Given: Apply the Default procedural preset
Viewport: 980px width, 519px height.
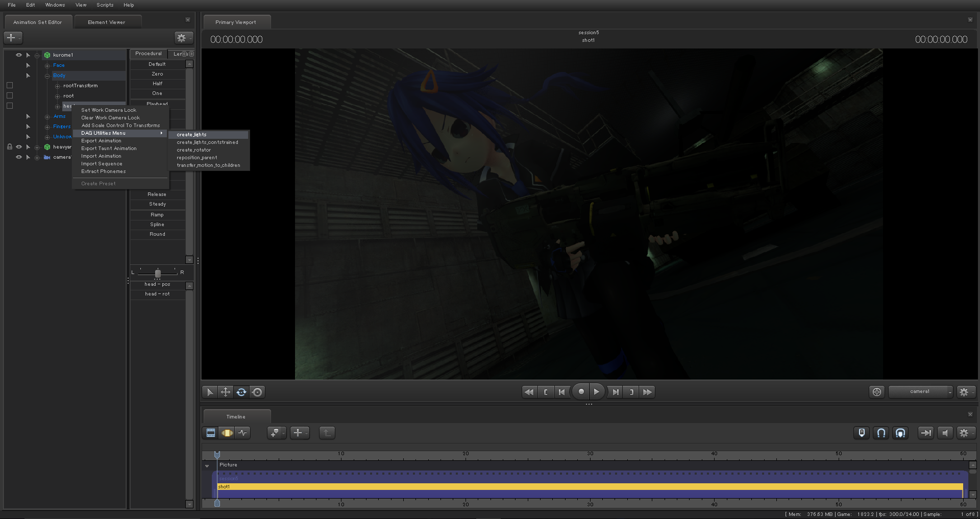Looking at the screenshot, I should pos(157,64).
